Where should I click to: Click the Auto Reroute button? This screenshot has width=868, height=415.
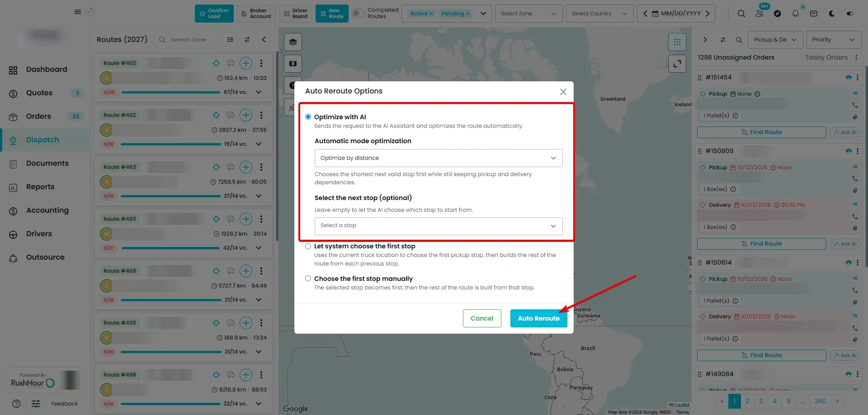coord(539,318)
